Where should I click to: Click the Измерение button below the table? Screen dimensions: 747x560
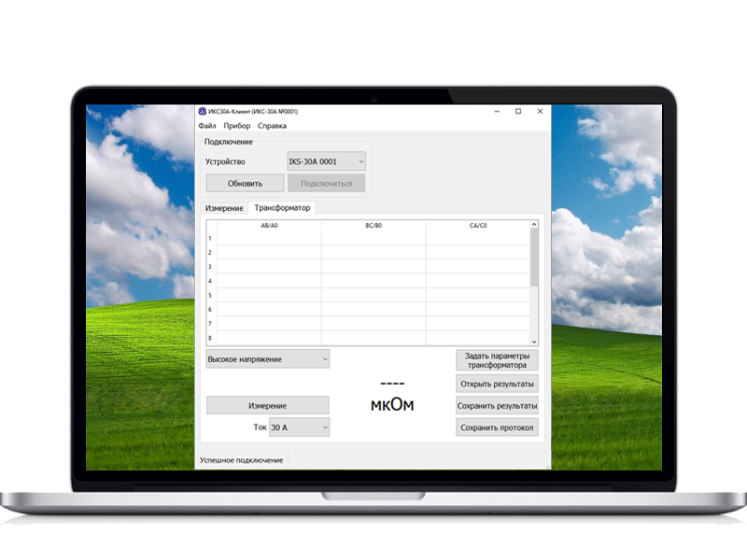[268, 406]
